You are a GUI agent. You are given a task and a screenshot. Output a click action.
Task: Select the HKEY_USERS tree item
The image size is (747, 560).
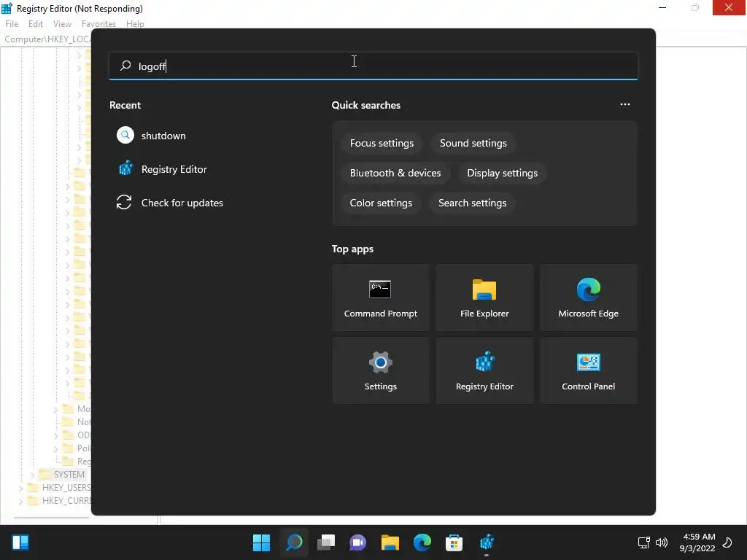coord(66,488)
